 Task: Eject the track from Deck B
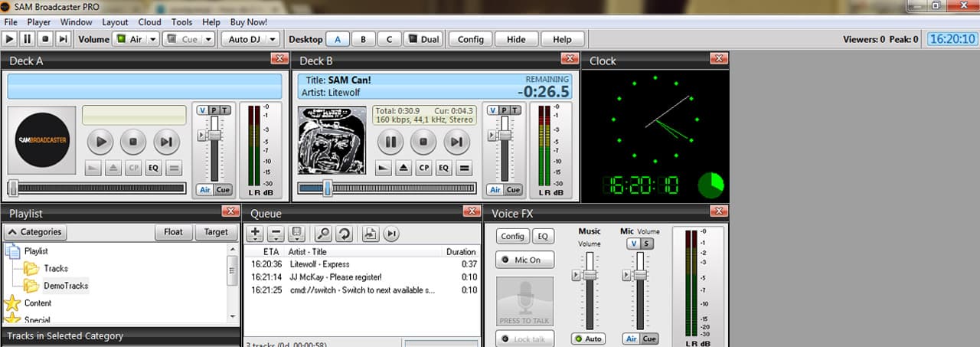click(403, 169)
